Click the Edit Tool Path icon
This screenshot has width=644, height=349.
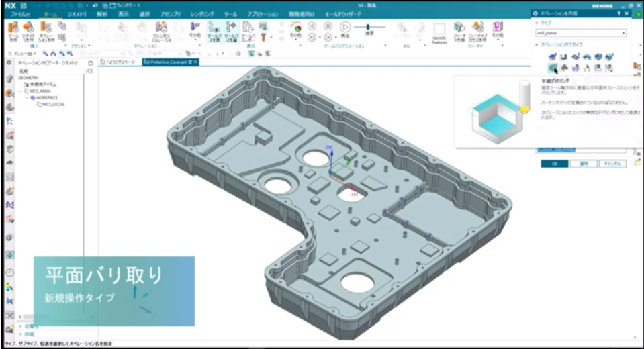click(x=231, y=32)
